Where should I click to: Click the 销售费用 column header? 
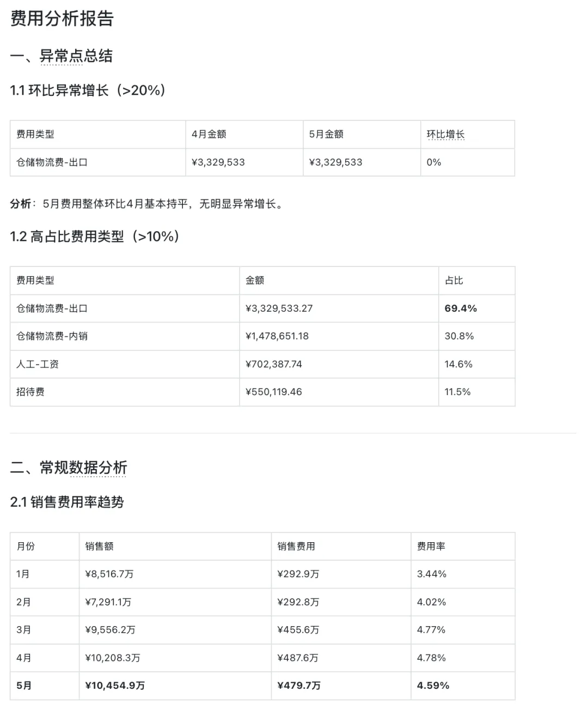(x=296, y=546)
